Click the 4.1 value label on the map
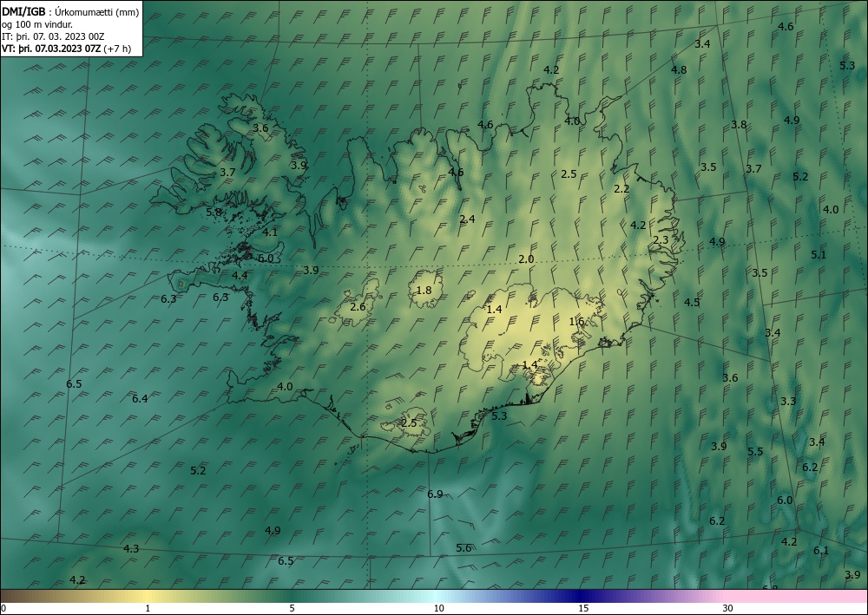The image size is (868, 615). 270,232
